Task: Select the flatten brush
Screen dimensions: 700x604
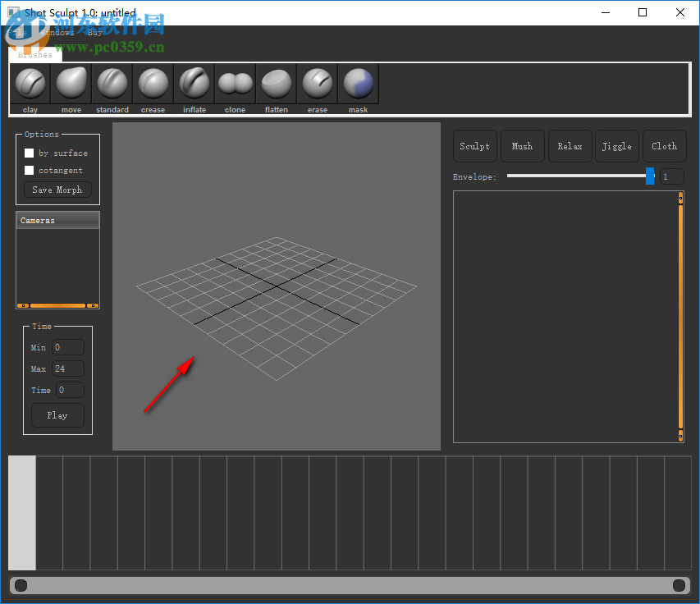Action: pos(277,84)
